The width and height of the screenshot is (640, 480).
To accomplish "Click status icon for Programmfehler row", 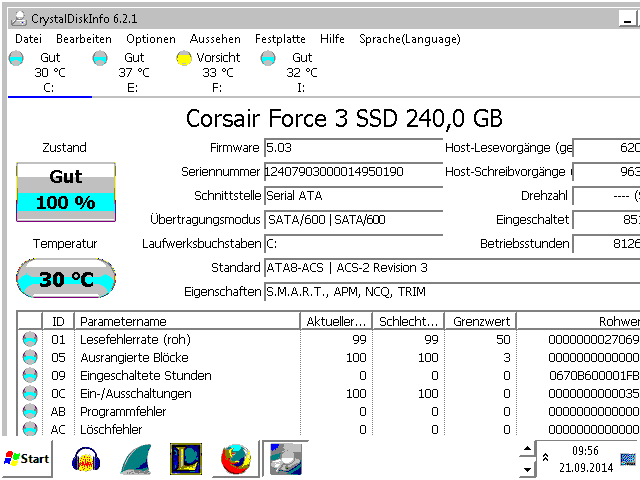I will (x=30, y=411).
